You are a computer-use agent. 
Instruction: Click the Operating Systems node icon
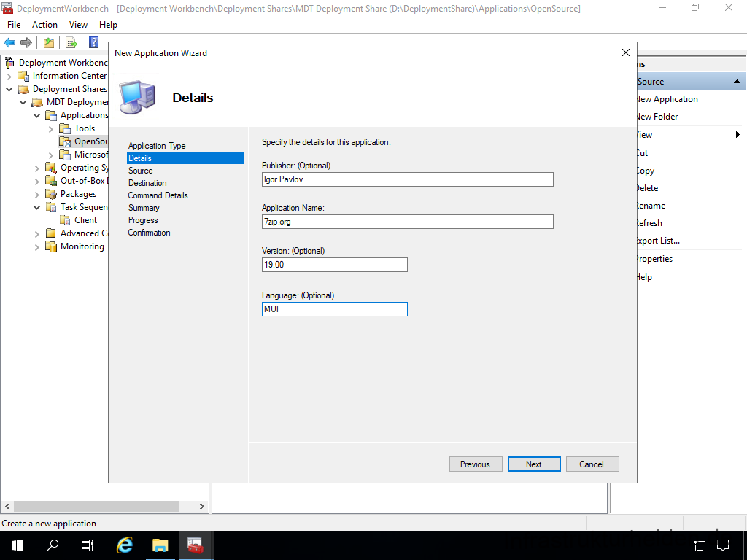(x=50, y=168)
